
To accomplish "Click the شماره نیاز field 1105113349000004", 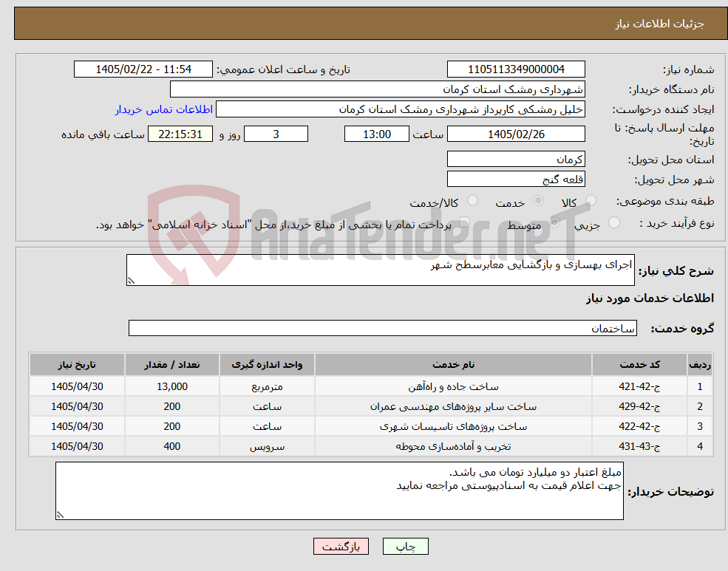I will [x=516, y=69].
